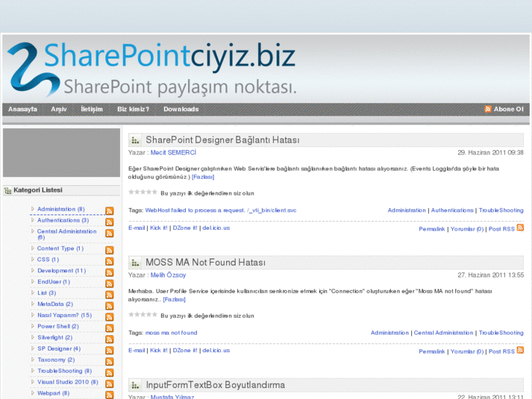Image resolution: width=532 pixels, height=399 pixels.
Task: Open author Mecit SEMERCİ profile
Action: click(173, 153)
